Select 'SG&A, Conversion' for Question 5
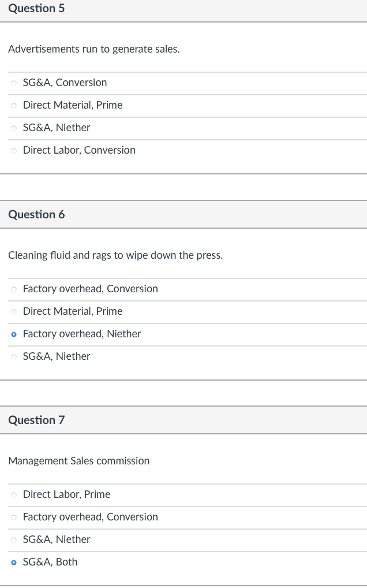 tap(14, 83)
